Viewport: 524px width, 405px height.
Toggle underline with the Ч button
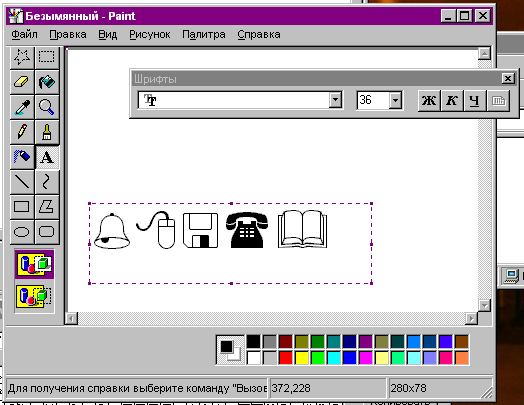pyautogui.click(x=475, y=100)
